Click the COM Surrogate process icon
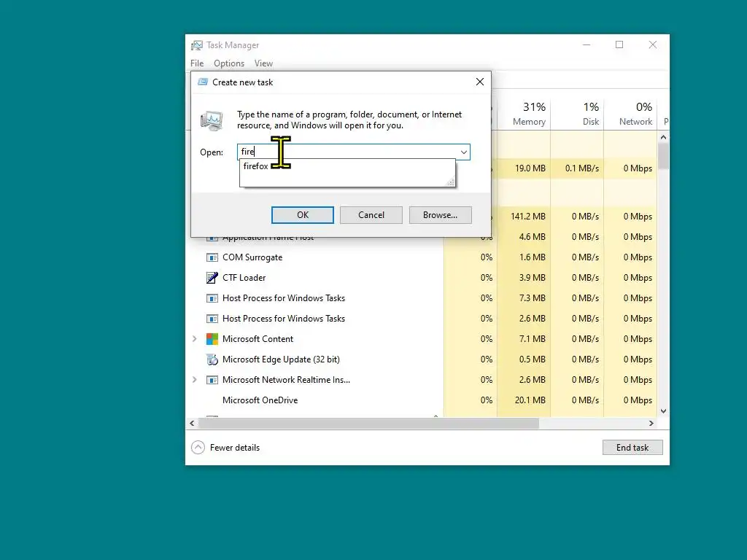 pyautogui.click(x=212, y=257)
